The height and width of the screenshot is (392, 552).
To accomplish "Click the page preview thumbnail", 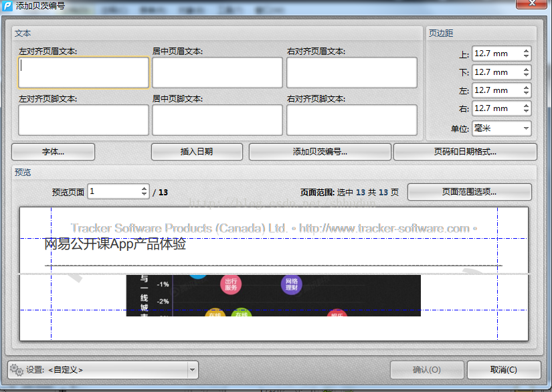I will click(274, 274).
